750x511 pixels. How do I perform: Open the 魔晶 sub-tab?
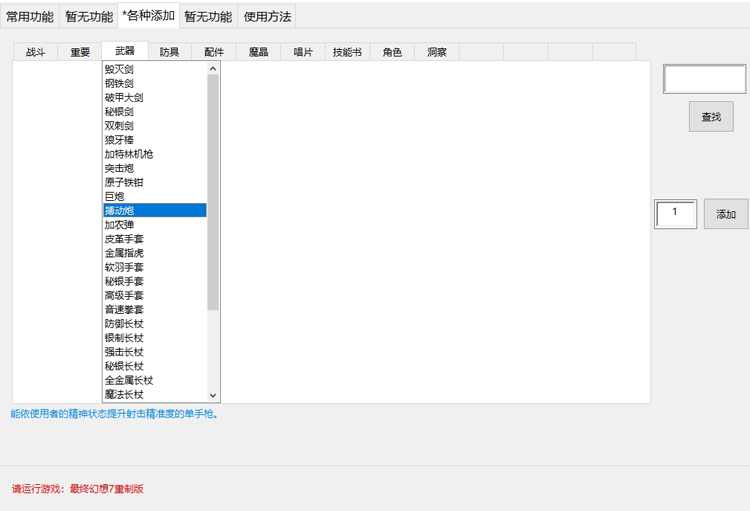coord(258,52)
